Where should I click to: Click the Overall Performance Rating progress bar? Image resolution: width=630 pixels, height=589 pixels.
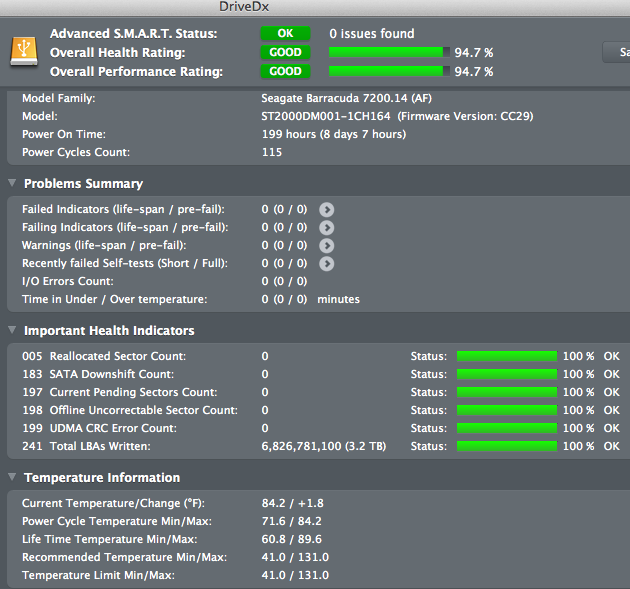(x=389, y=71)
